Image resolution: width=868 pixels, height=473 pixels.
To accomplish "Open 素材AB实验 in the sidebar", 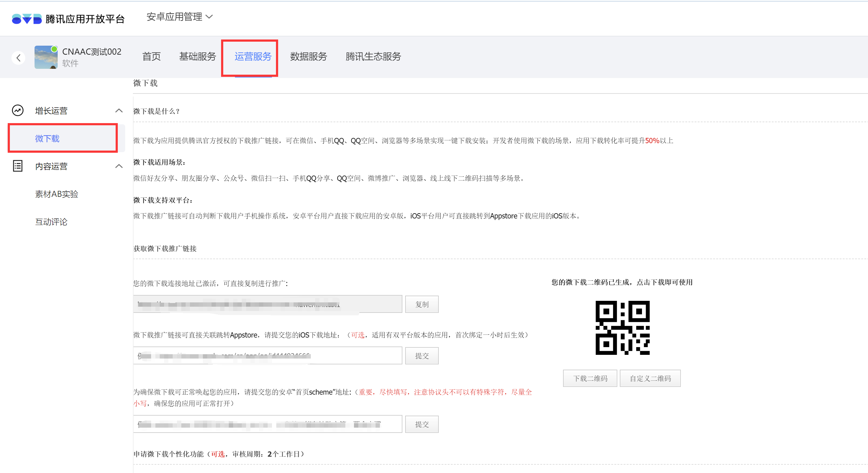I will pyautogui.click(x=57, y=194).
